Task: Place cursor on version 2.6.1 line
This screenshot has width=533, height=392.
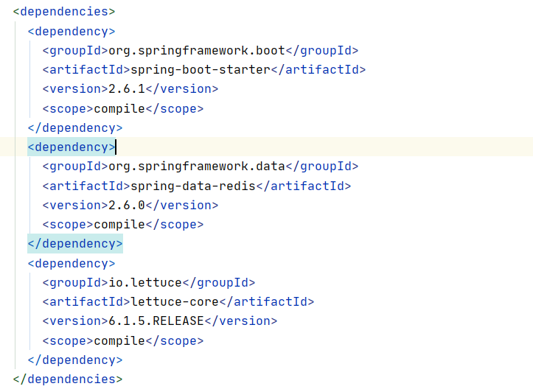Action: [x=130, y=89]
